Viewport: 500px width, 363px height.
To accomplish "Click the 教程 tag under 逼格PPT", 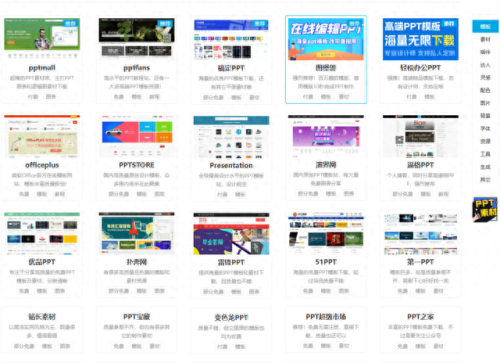I will (444, 194).
